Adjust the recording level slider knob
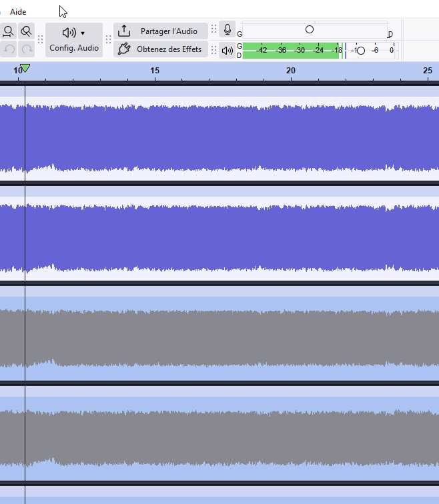This screenshot has width=439, height=504. (x=310, y=29)
